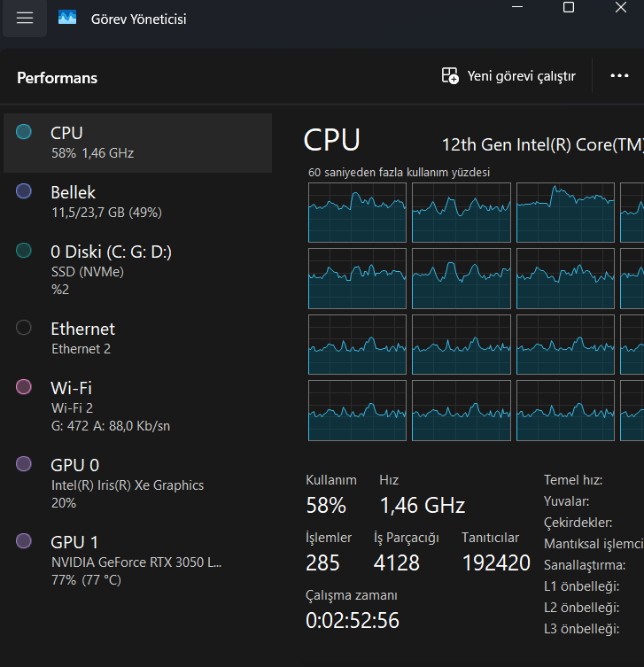Select the CPU circle indicator
The height and width of the screenshot is (667, 644).
click(x=24, y=132)
